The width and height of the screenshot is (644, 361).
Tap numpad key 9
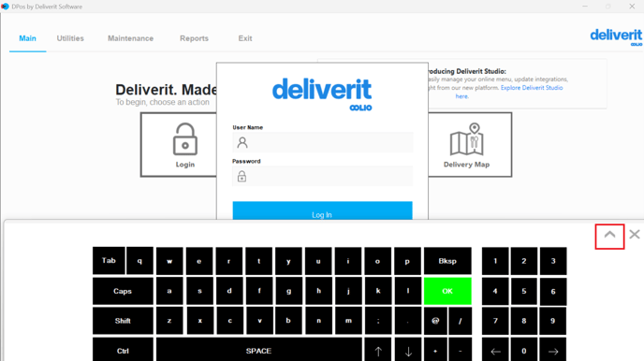[x=553, y=321]
